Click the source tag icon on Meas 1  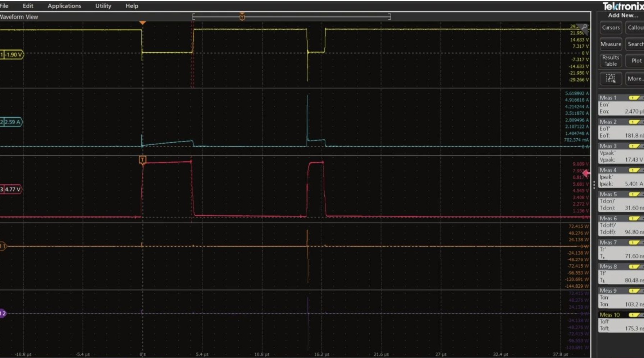(635, 98)
